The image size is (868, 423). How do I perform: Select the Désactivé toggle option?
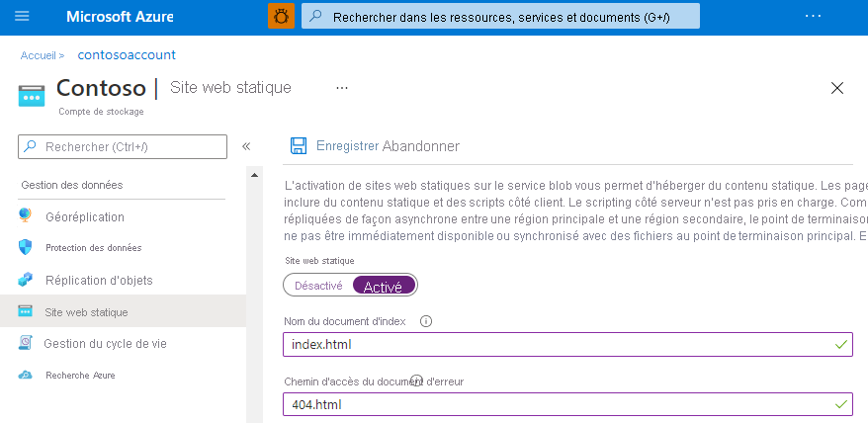[318, 286]
